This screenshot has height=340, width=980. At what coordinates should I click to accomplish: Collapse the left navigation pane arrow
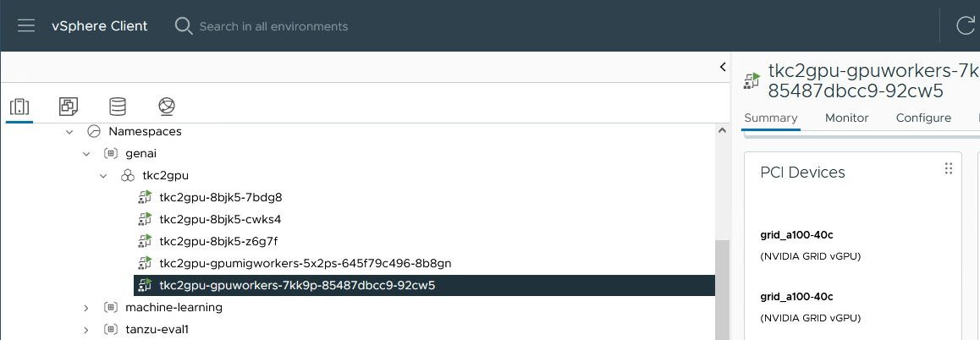723,67
